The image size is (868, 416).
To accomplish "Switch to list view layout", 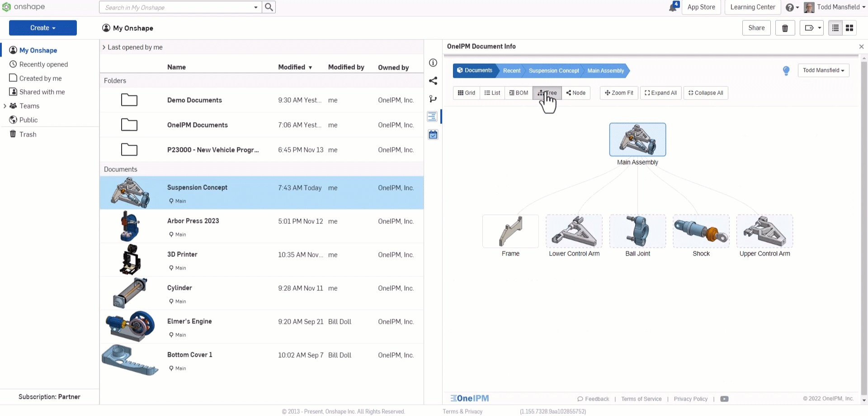I will (835, 28).
